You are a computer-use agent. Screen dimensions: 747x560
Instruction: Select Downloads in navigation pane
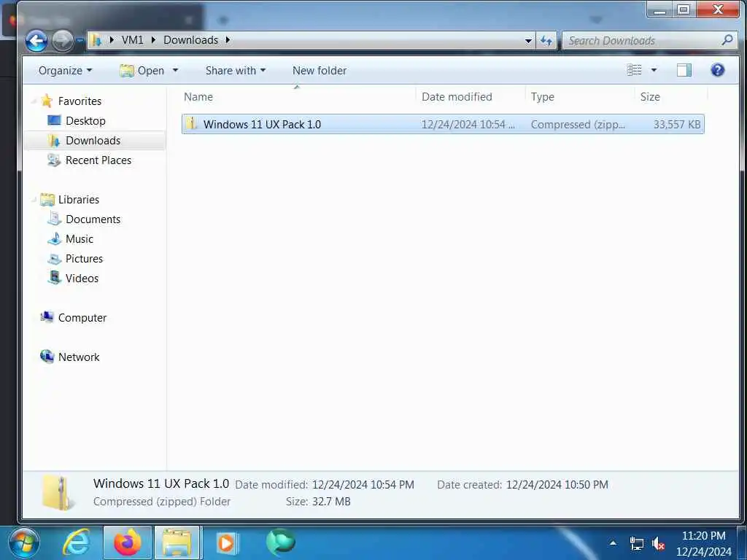click(x=93, y=141)
